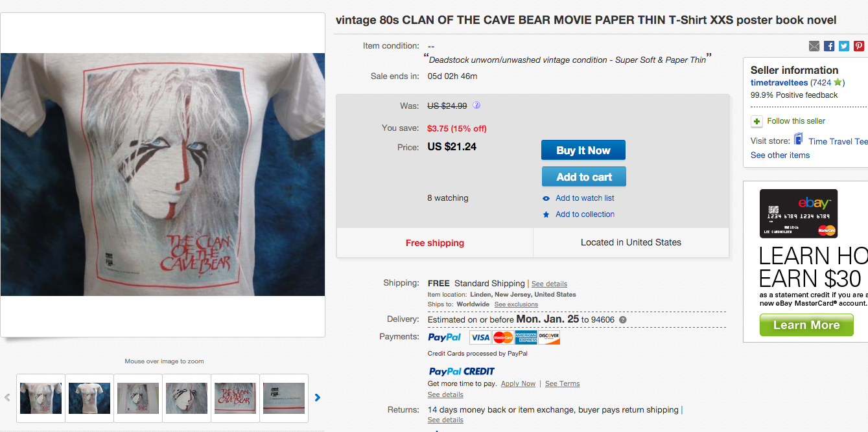Add item to collection
Image resolution: width=868 pixels, height=432 pixels.
click(x=584, y=214)
